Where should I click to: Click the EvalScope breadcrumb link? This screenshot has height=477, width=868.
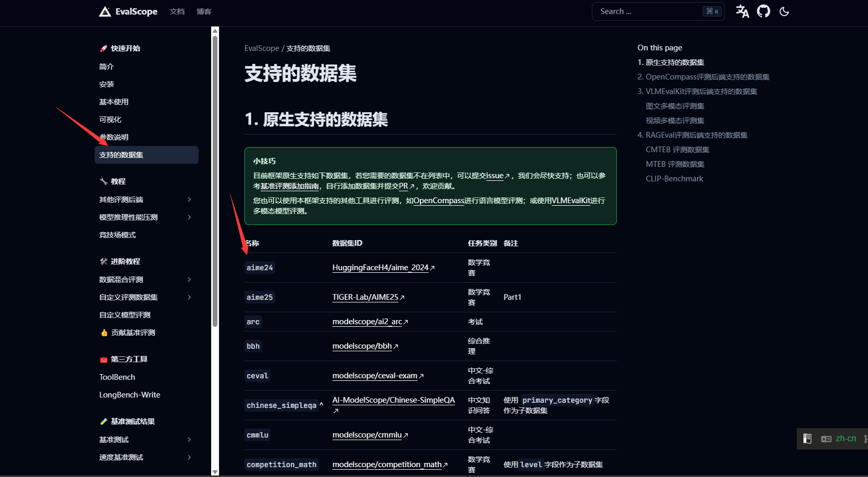point(262,48)
